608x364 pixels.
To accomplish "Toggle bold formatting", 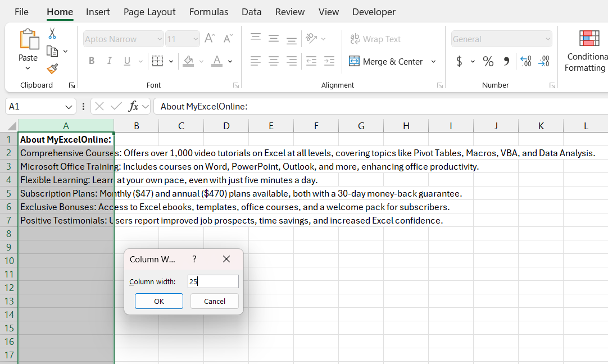I will (x=92, y=61).
